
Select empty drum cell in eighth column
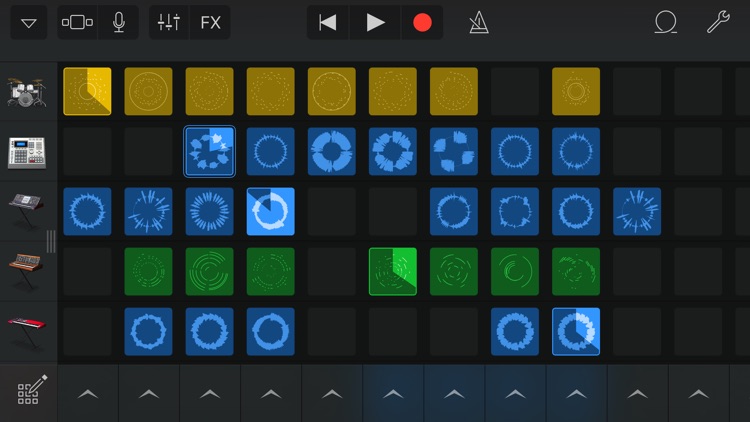pos(515,91)
